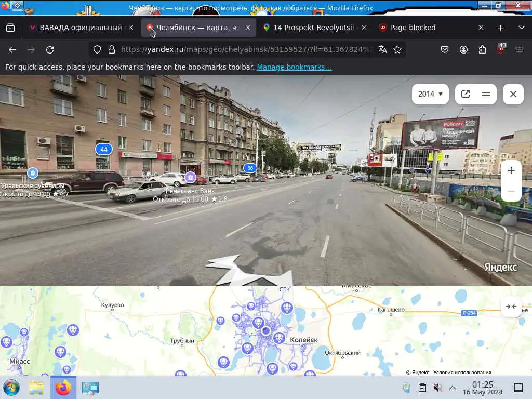Open the system monitor taskbar icon

[90, 388]
